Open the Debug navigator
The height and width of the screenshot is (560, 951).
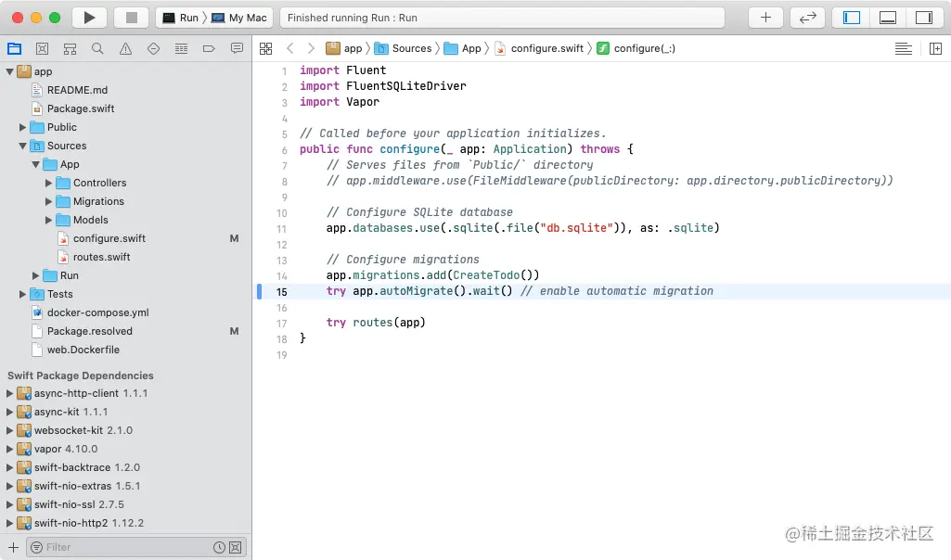point(181,48)
